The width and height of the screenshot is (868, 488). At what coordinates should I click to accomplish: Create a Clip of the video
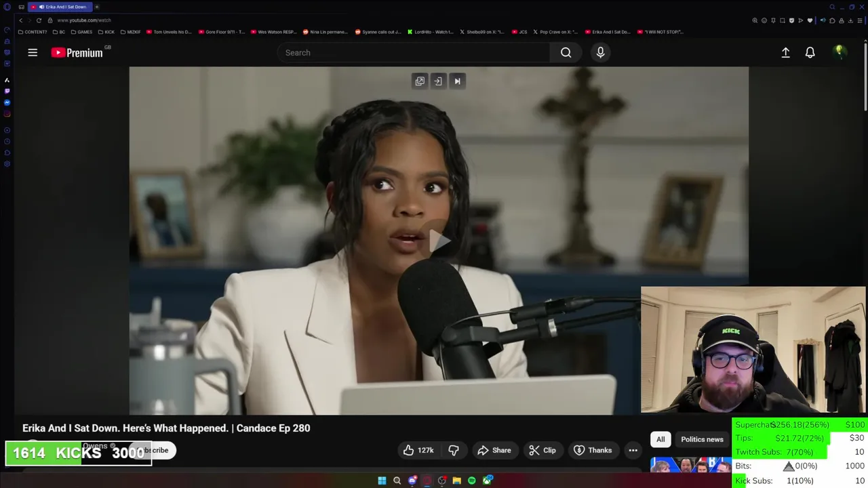coord(542,450)
